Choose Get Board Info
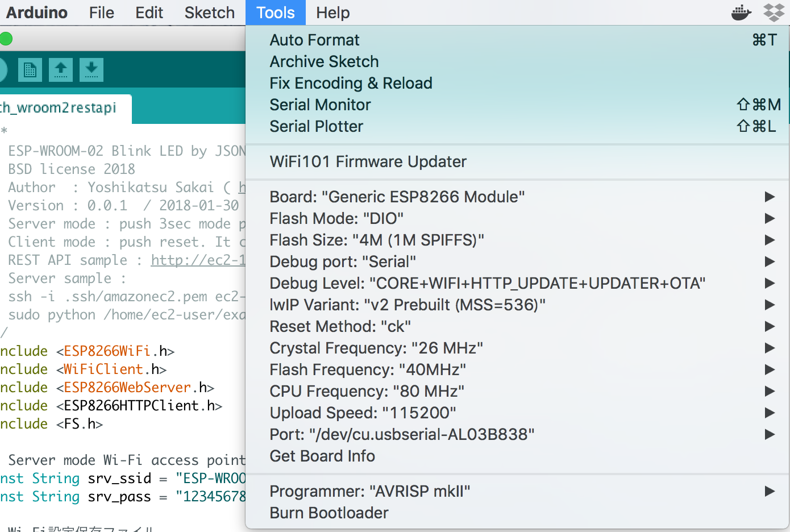Viewport: 790px width, 532px height. click(x=517, y=456)
